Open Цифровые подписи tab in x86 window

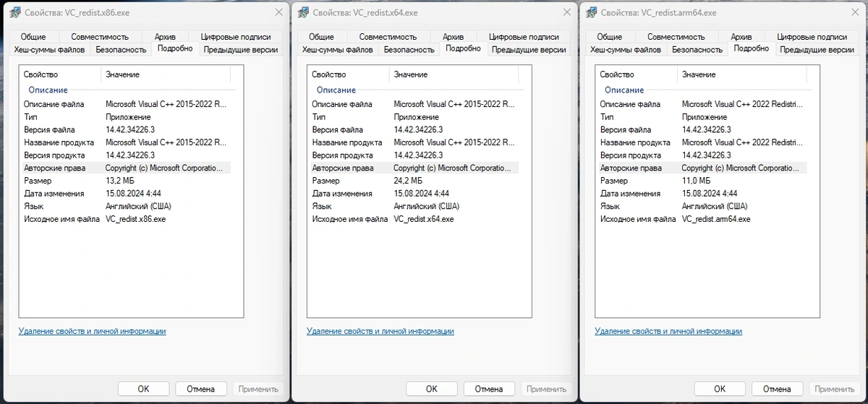(236, 37)
